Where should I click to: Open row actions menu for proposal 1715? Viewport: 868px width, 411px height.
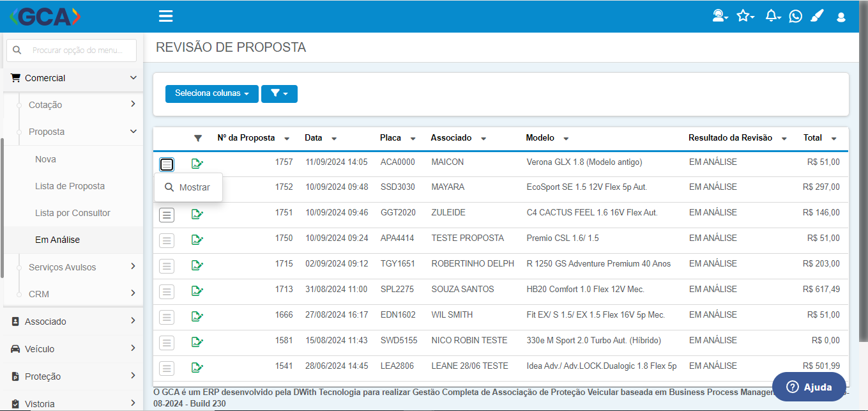(x=167, y=266)
